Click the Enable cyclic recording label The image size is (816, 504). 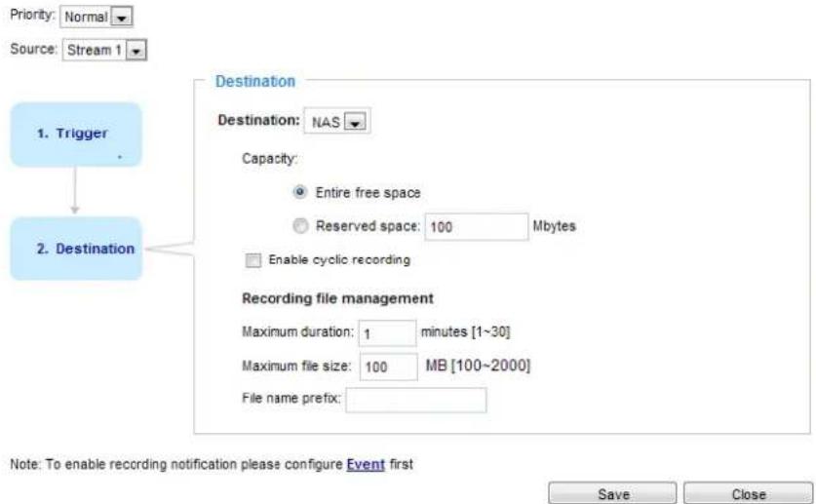tap(339, 259)
